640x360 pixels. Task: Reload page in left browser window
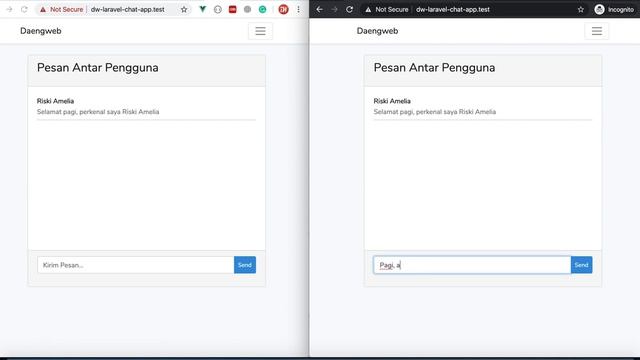[x=24, y=9]
